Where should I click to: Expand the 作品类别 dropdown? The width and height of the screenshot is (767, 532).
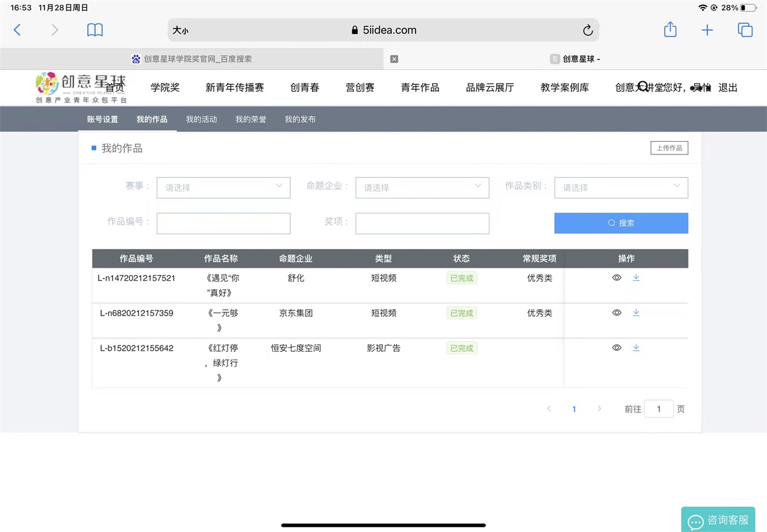(x=621, y=187)
